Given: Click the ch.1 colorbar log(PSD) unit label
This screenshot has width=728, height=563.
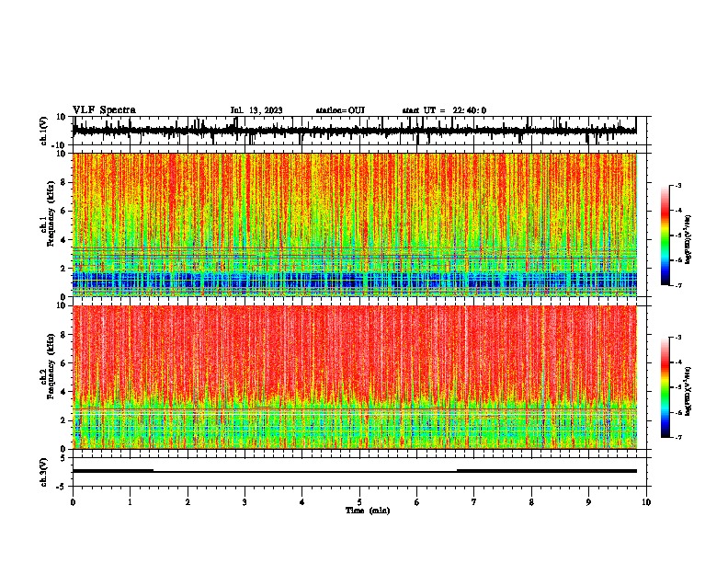Looking at the screenshot, I should 688,240.
